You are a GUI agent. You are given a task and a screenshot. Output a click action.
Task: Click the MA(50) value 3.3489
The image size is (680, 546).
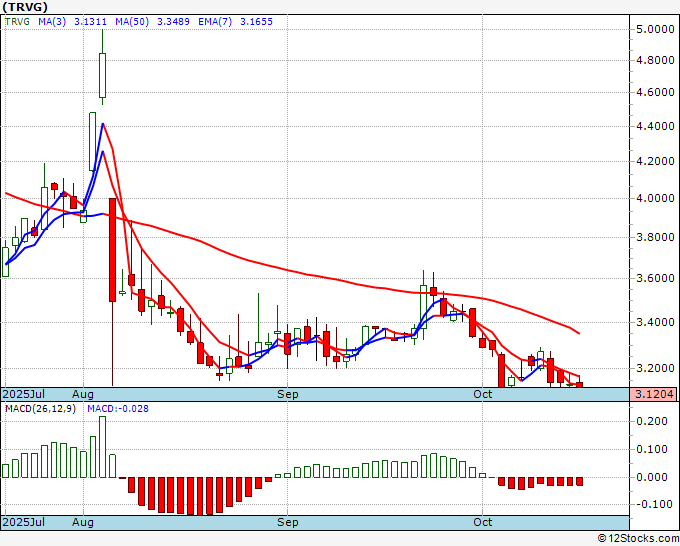pos(173,22)
